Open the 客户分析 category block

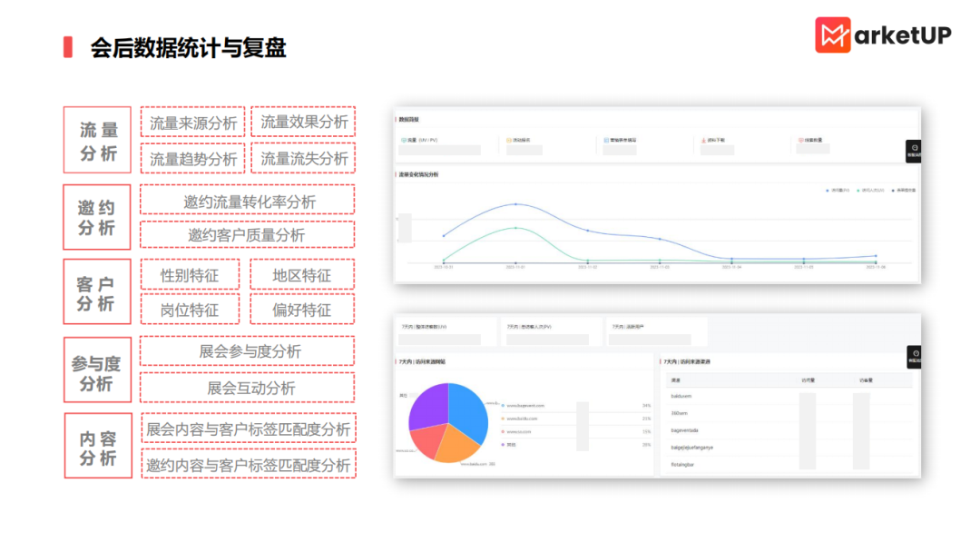pyautogui.click(x=97, y=291)
